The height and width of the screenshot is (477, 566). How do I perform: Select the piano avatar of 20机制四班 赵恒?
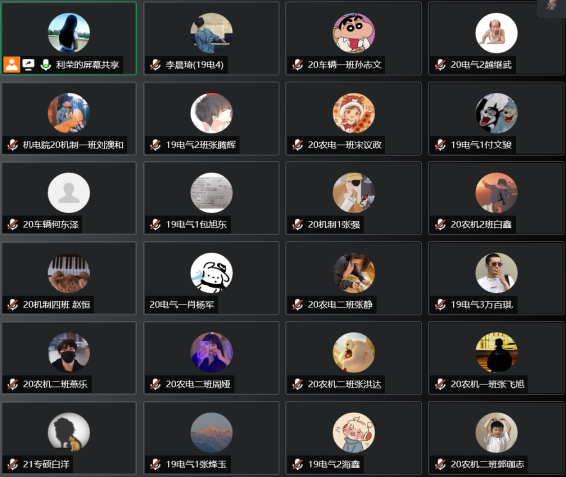pos(69,273)
